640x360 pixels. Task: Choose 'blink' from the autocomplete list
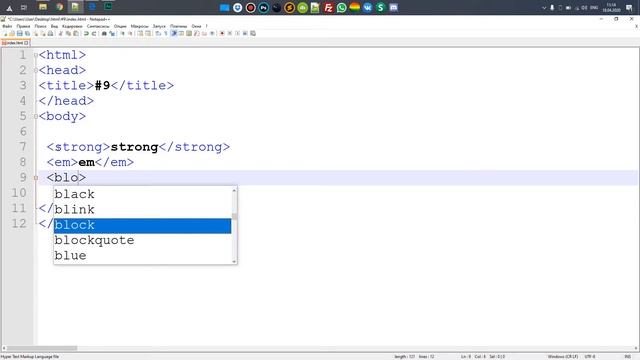tap(142, 210)
